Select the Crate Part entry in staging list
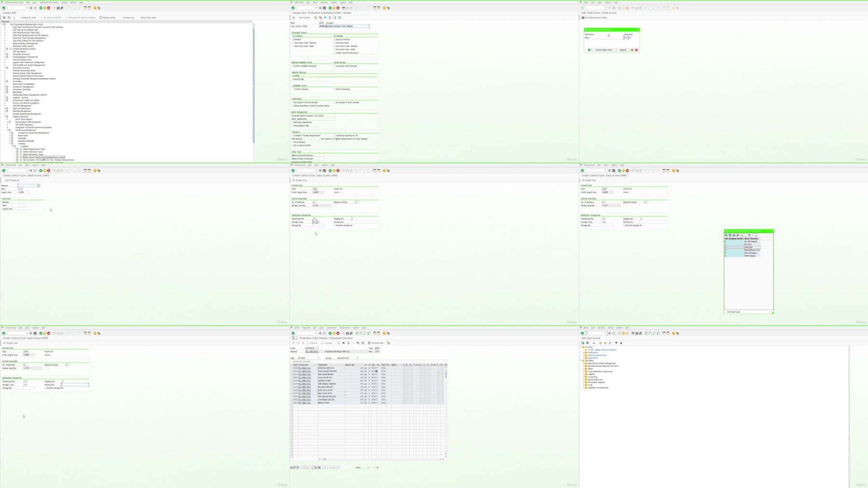The width and height of the screenshot is (868, 488). (x=742, y=247)
